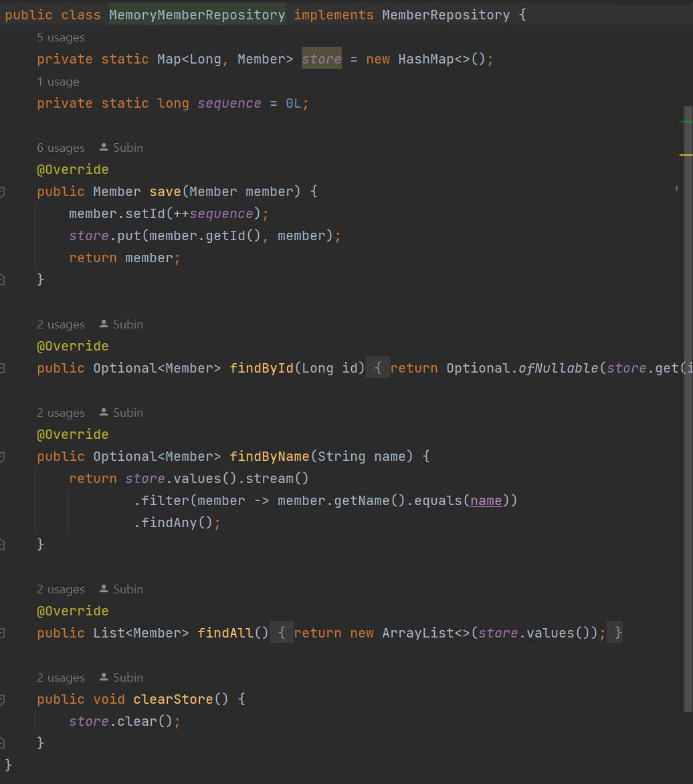Click the save method name
This screenshot has width=693, height=784.
[x=165, y=191]
